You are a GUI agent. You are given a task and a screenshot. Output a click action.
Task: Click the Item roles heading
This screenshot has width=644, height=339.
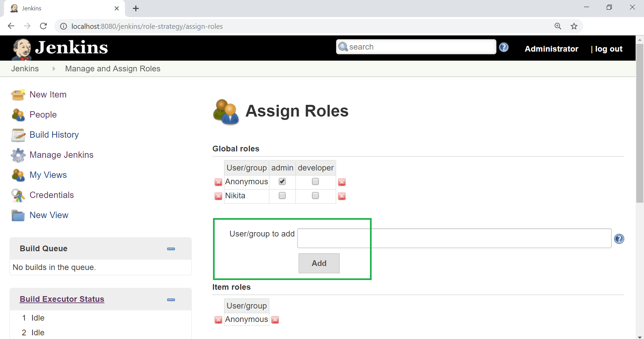(231, 287)
